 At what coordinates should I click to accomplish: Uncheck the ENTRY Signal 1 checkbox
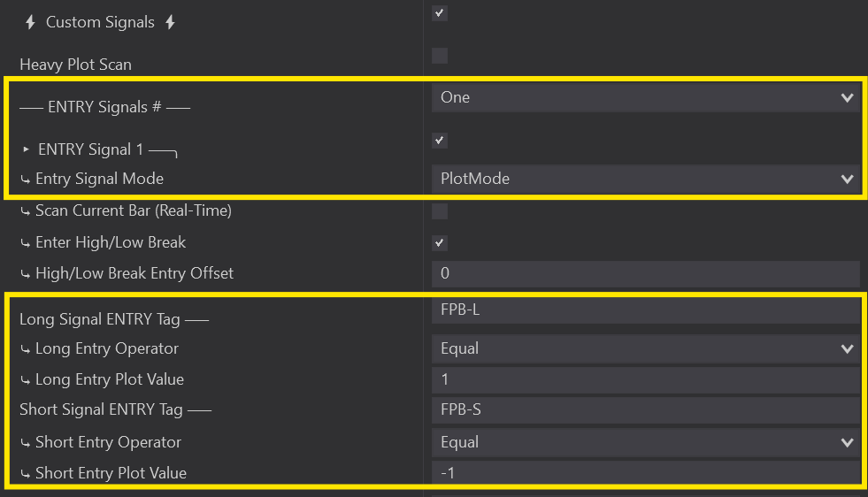click(x=440, y=141)
